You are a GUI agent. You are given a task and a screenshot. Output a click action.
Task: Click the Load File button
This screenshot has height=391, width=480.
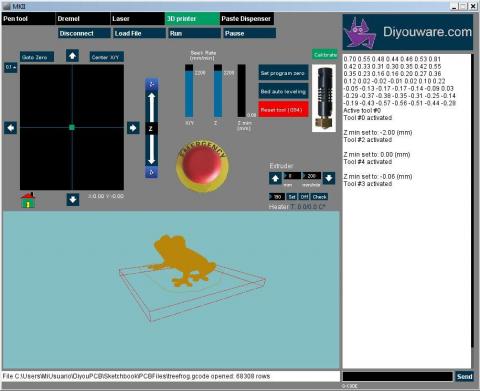coord(139,33)
